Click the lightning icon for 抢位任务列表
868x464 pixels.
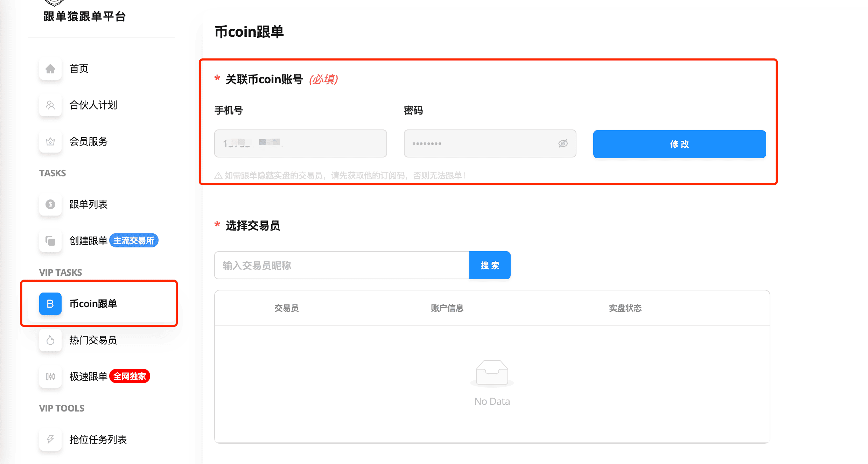point(50,440)
